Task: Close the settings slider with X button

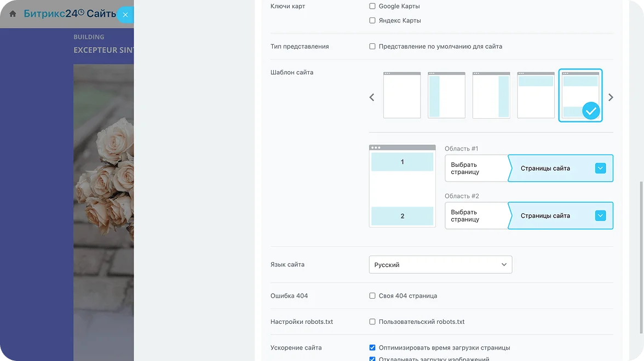Action: [x=125, y=15]
